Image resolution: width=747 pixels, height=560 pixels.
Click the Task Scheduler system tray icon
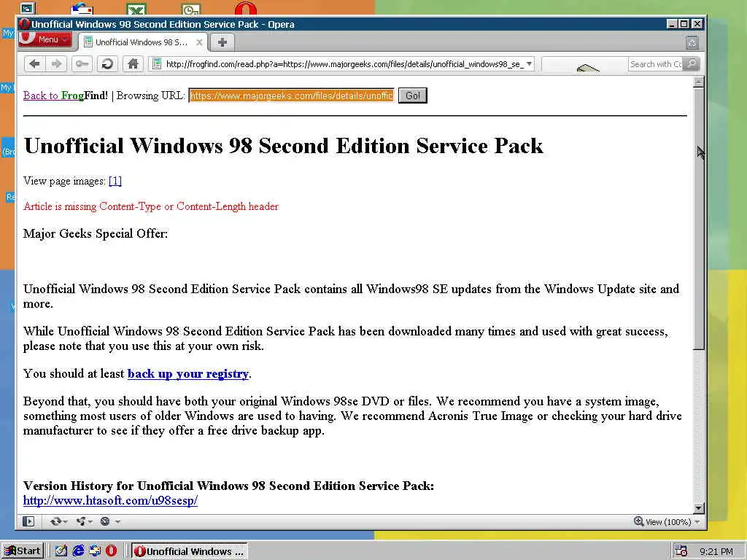click(681, 551)
